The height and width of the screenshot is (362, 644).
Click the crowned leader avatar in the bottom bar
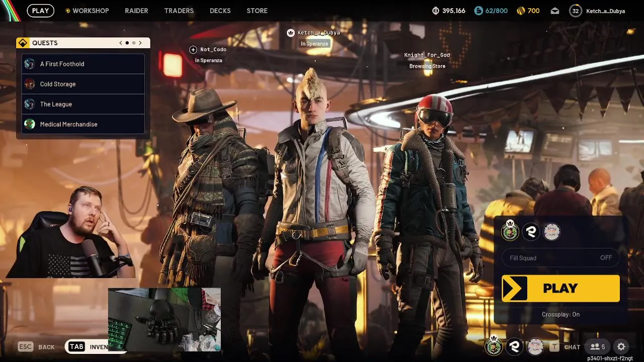494,346
